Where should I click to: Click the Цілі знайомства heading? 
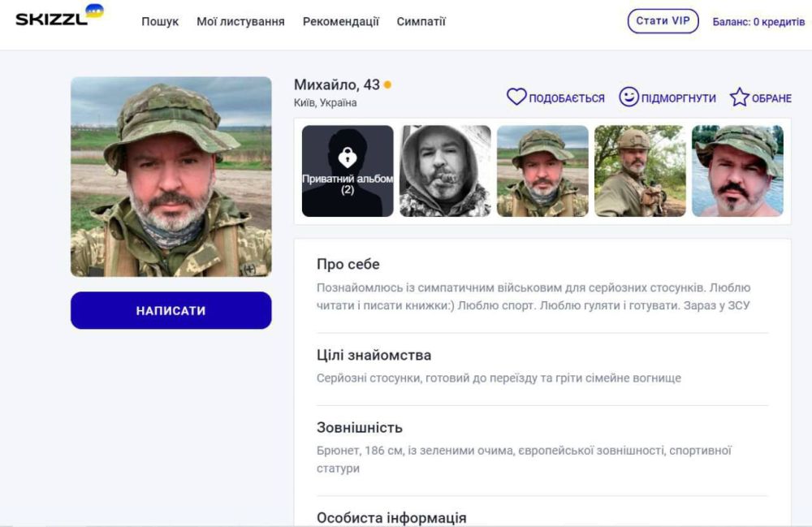374,355
